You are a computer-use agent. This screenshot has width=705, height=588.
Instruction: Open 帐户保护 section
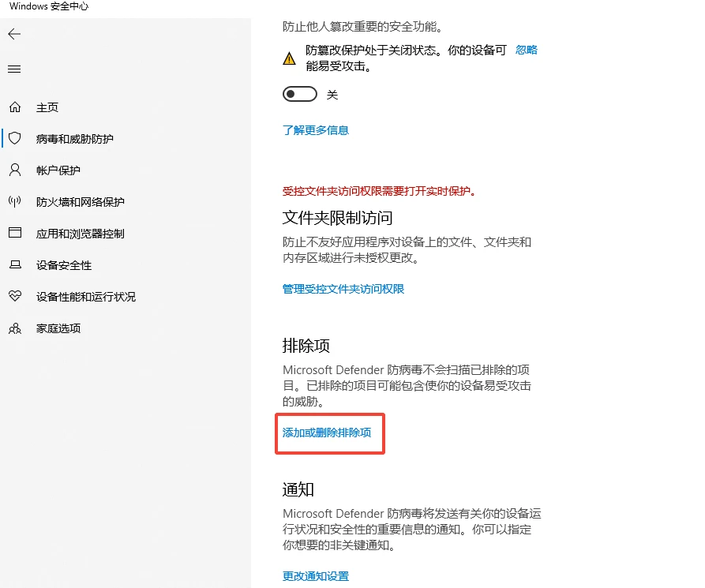58,170
